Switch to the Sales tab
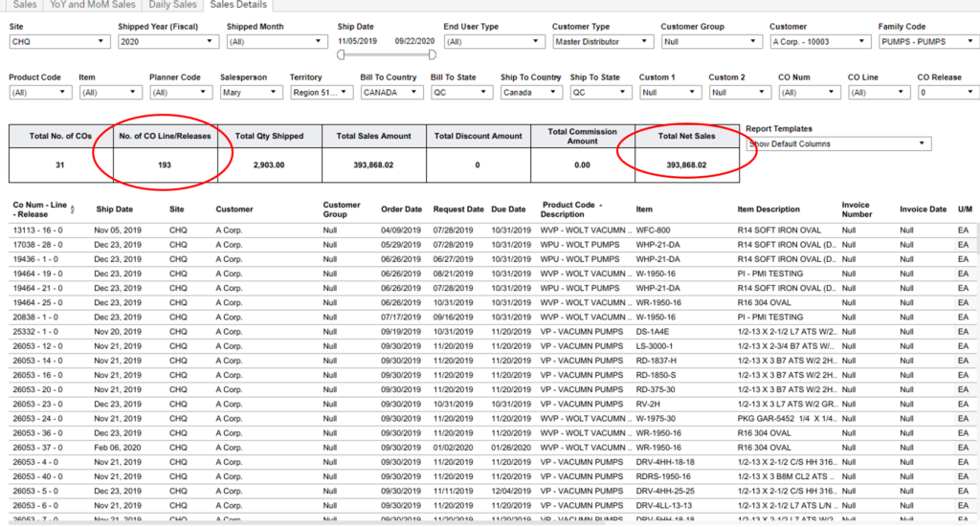Image resolution: width=980 pixels, height=527 pixels. pos(25,5)
